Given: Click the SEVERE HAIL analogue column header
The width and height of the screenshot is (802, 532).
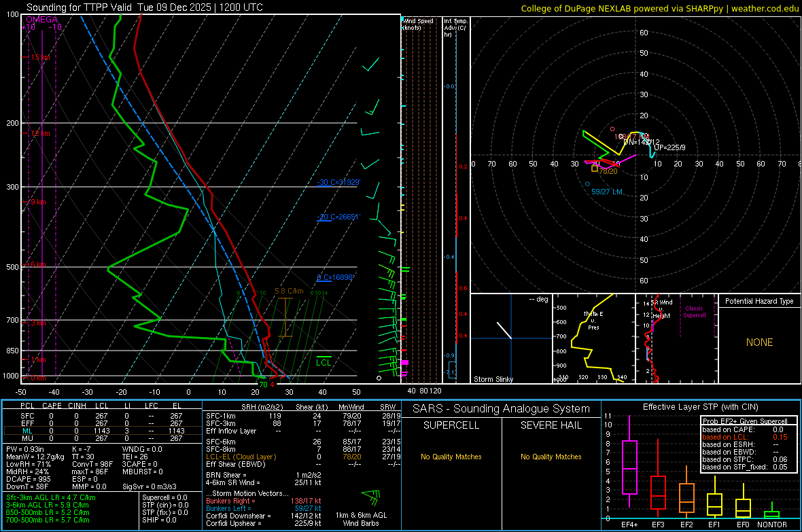Looking at the screenshot, I should pyautogui.click(x=551, y=425).
